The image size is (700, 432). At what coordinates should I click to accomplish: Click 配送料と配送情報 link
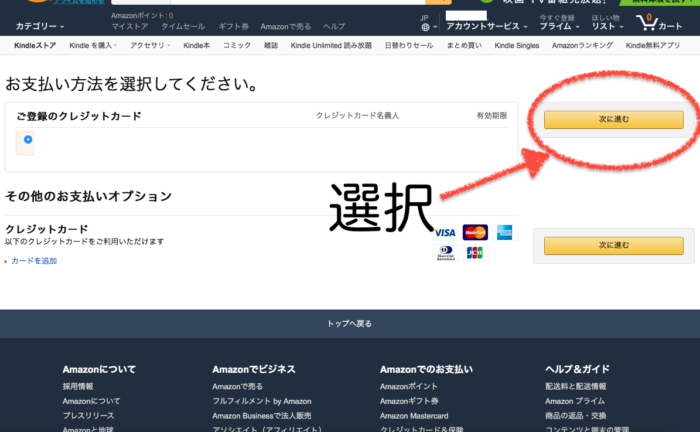coord(575,386)
